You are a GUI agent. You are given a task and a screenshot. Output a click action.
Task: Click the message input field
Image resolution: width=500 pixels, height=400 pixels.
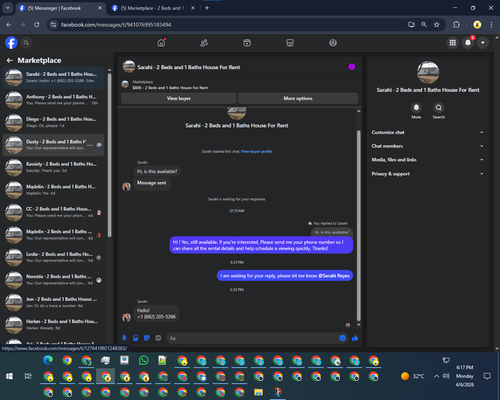pos(253,338)
